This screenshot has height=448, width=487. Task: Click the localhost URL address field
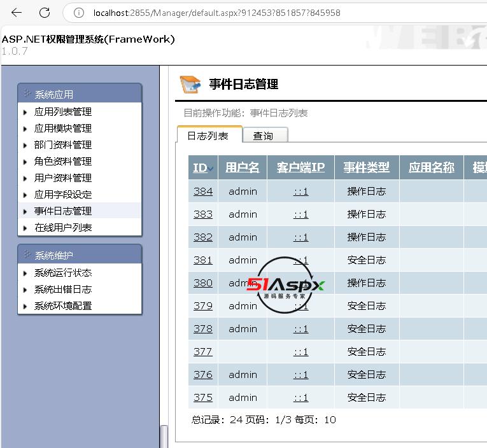point(217,13)
